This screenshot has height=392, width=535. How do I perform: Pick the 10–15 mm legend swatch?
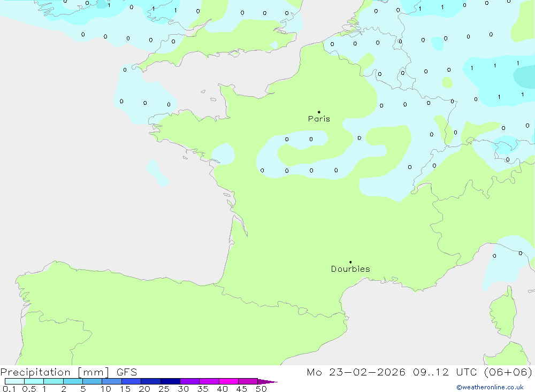point(112,381)
